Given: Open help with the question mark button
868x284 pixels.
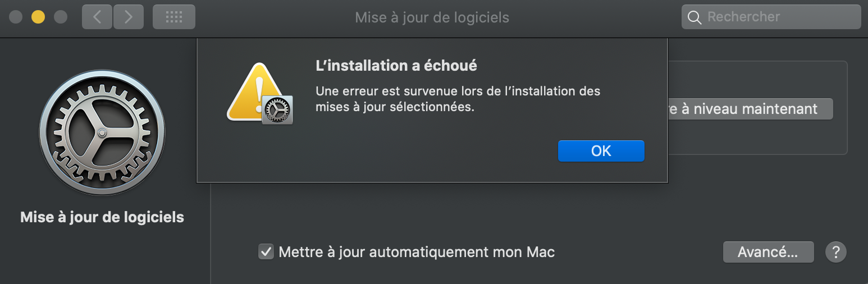Looking at the screenshot, I should click(835, 252).
